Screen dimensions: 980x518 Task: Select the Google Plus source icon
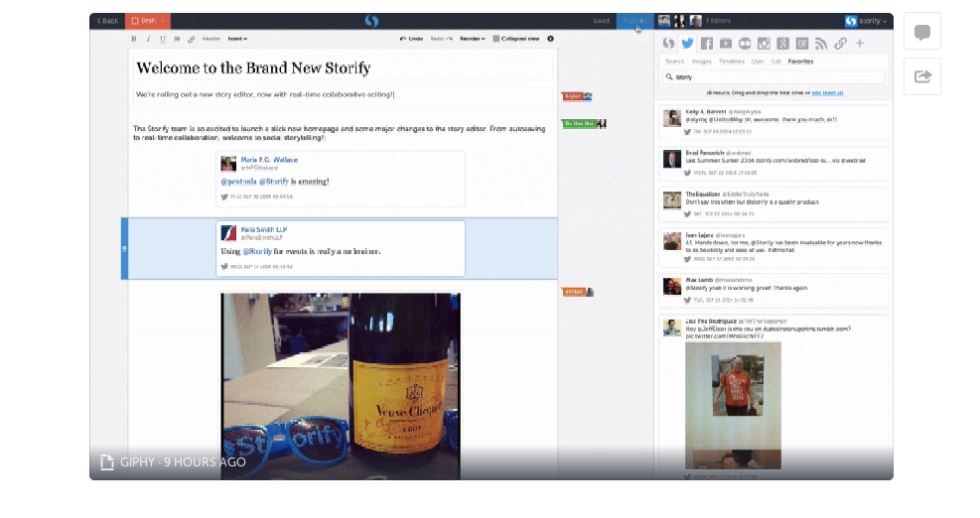click(783, 43)
